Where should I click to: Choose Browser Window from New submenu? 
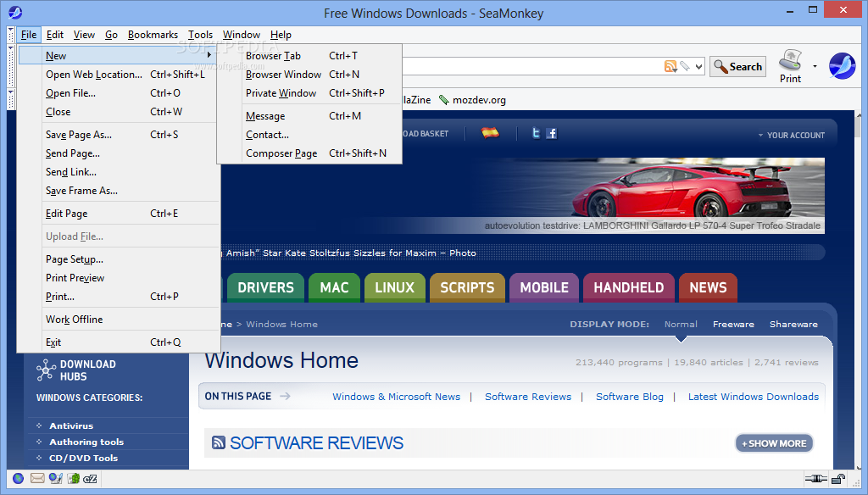coord(309,75)
